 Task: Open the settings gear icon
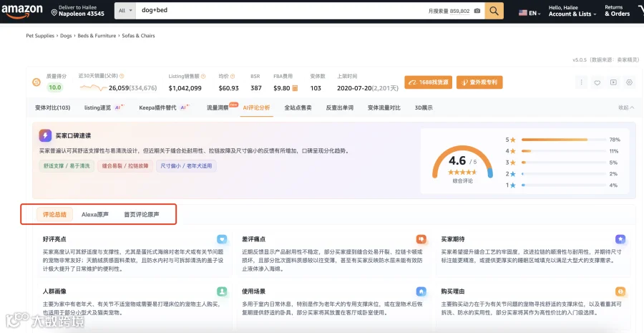[629, 82]
